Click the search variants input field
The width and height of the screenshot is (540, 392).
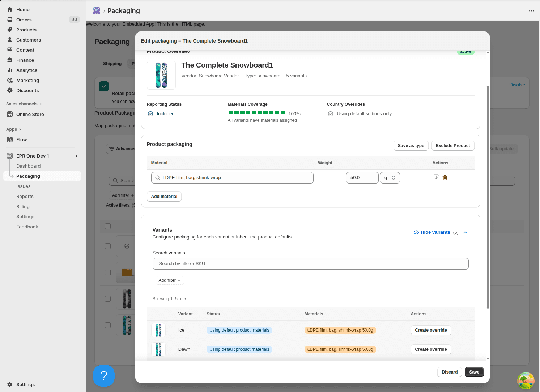(x=310, y=264)
